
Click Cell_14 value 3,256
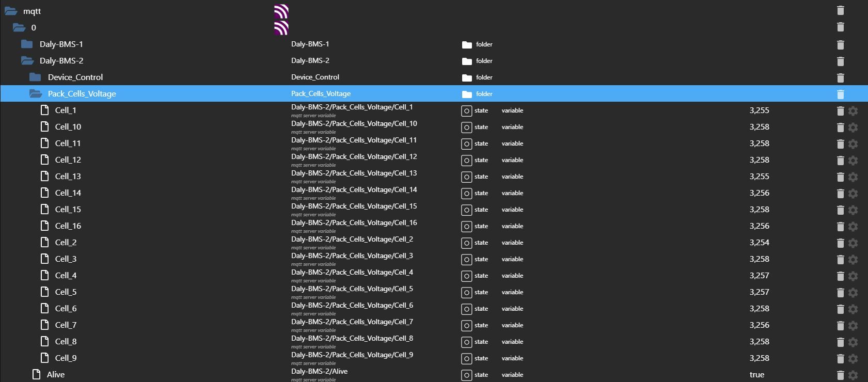759,193
